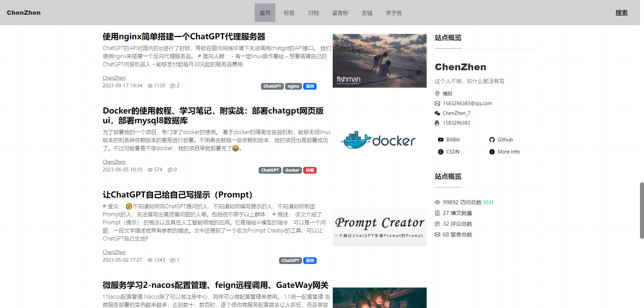Click the QQ icon beside 1583296383
Image resolution: width=644 pixels, height=308 pixels.
point(437,123)
